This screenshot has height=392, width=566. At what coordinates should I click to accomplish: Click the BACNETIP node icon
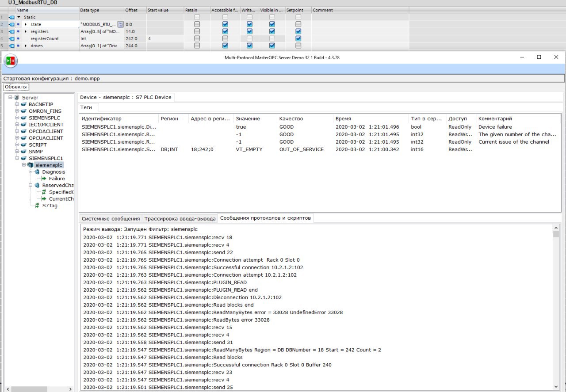(x=23, y=104)
